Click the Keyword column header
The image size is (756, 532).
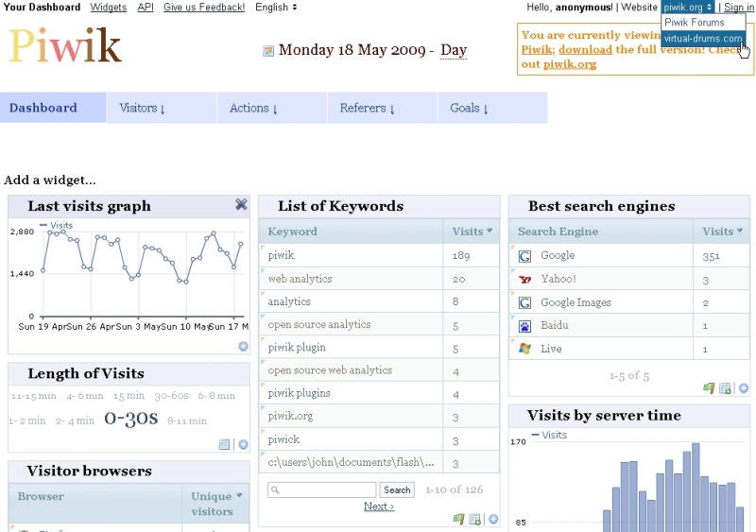point(351,232)
